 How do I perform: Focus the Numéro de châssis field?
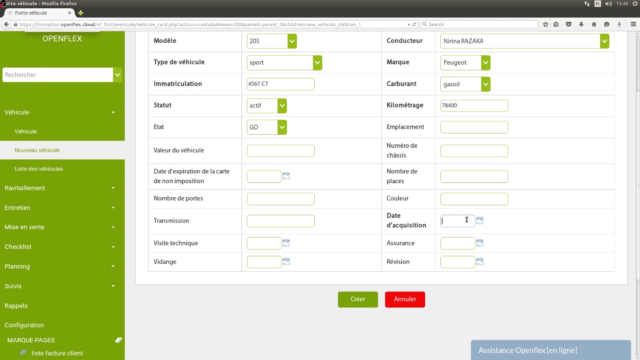coord(474,151)
